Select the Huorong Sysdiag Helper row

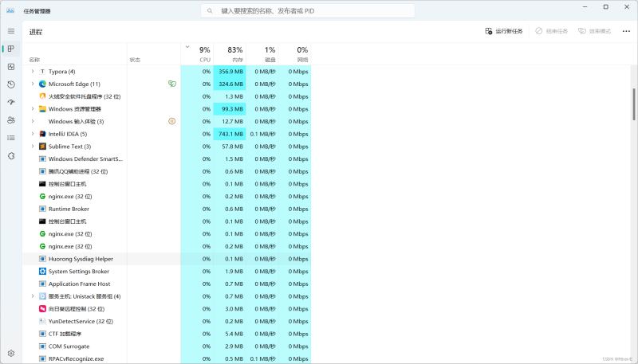tap(167, 259)
